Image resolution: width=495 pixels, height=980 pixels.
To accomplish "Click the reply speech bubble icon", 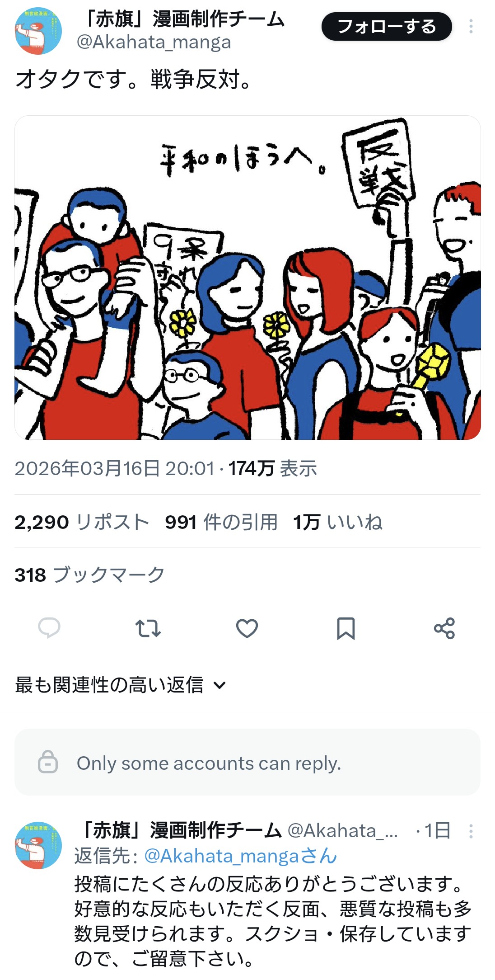I will (x=49, y=628).
